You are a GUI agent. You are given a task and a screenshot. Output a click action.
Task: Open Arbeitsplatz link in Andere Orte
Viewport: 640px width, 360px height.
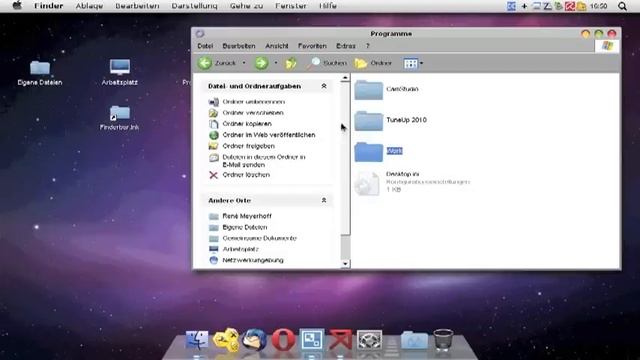coord(240,249)
